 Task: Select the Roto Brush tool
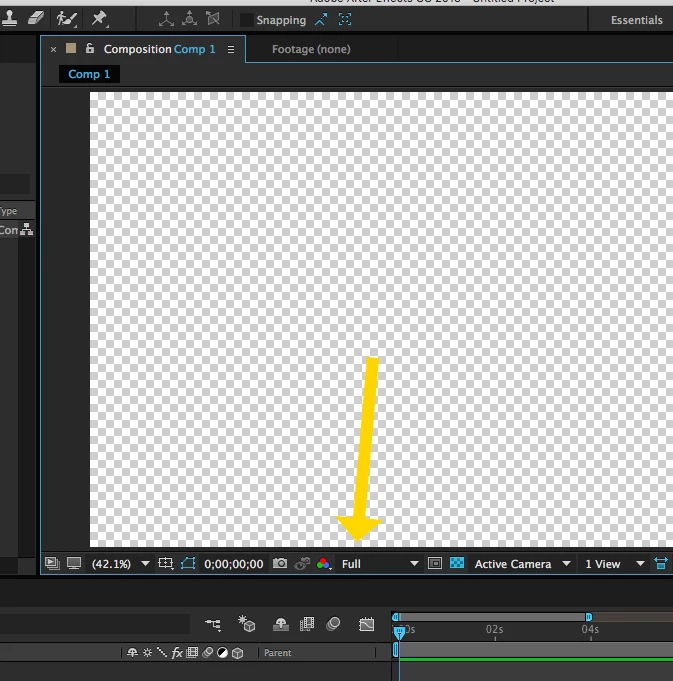pyautogui.click(x=66, y=19)
